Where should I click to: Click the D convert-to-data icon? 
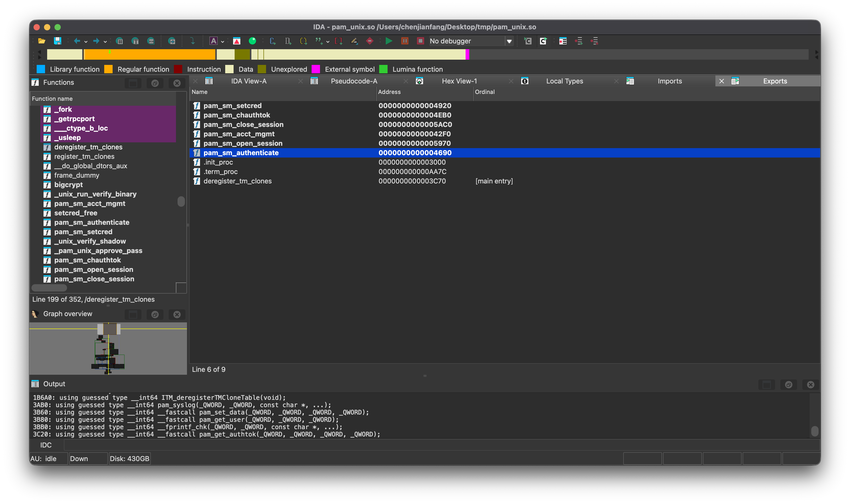[x=288, y=41]
